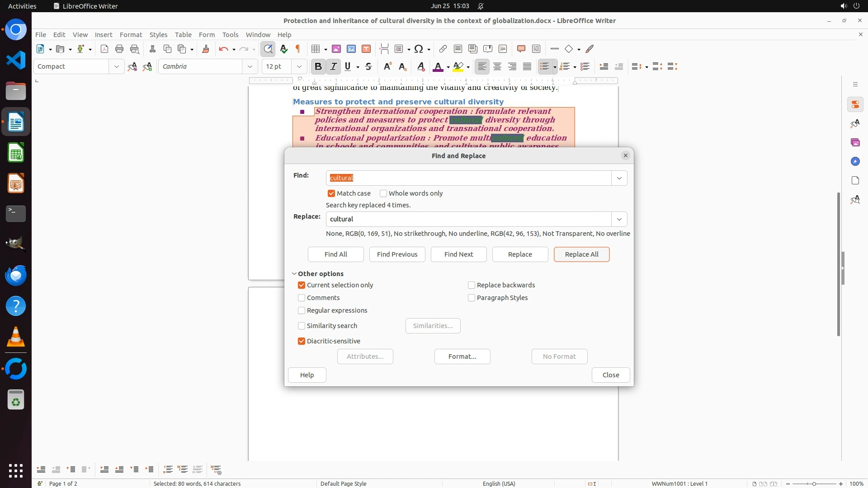Click the Insert Special Character icon
Image resolution: width=868 pixels, height=488 pixels.
(419, 49)
